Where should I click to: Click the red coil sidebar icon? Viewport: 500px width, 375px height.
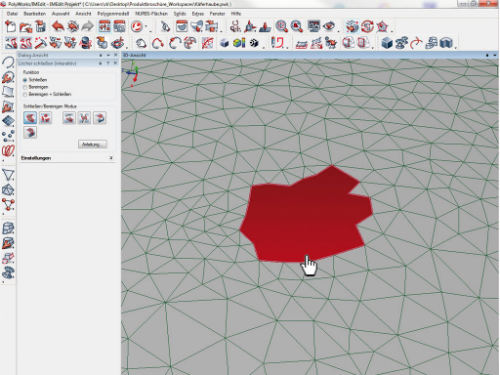[8, 151]
